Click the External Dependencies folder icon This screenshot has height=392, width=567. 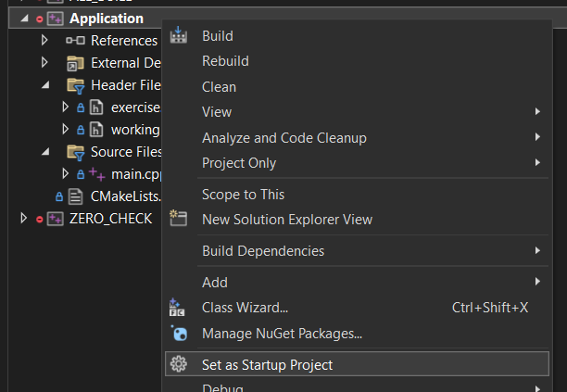click(x=75, y=63)
